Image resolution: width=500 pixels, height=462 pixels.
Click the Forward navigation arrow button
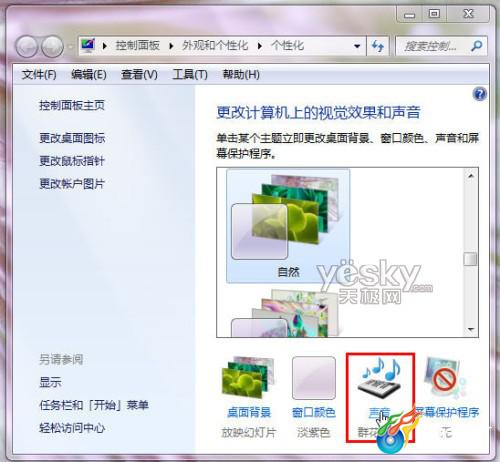point(53,46)
